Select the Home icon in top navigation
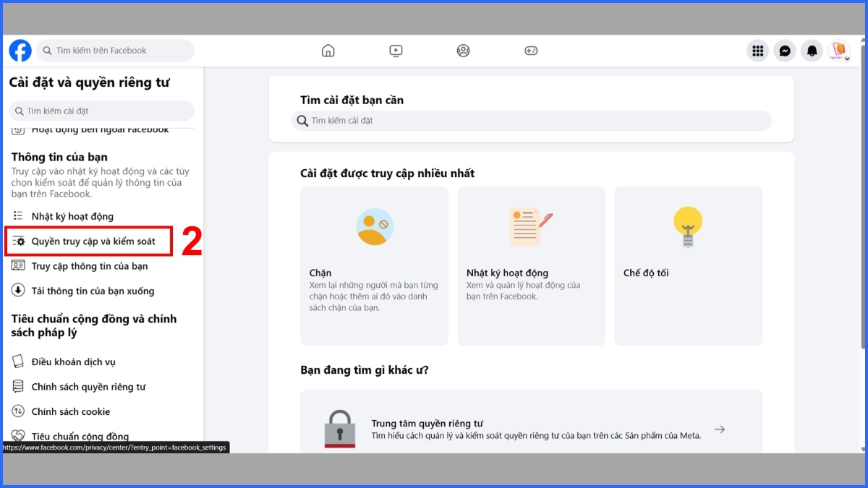The width and height of the screenshot is (868, 488). point(328,51)
